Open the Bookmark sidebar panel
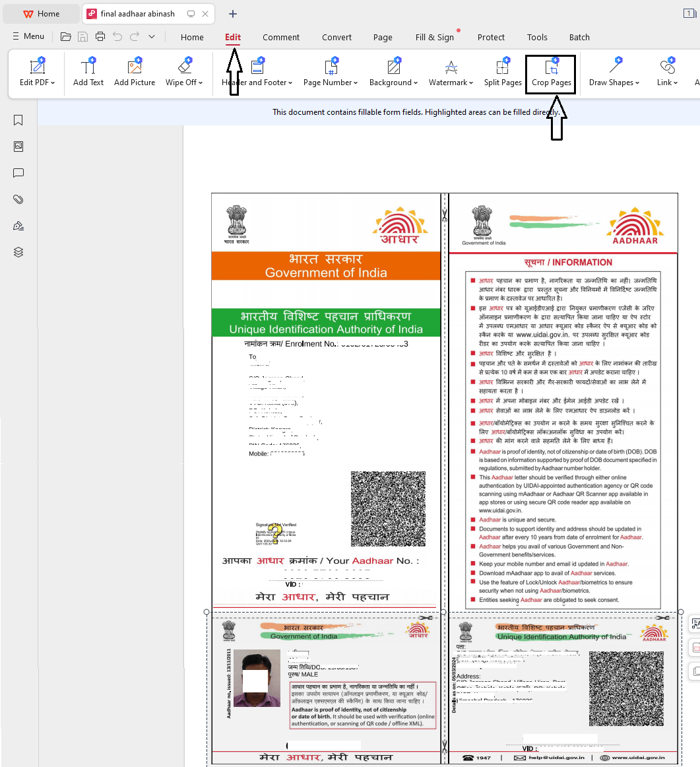This screenshot has width=700, height=767. [x=18, y=120]
